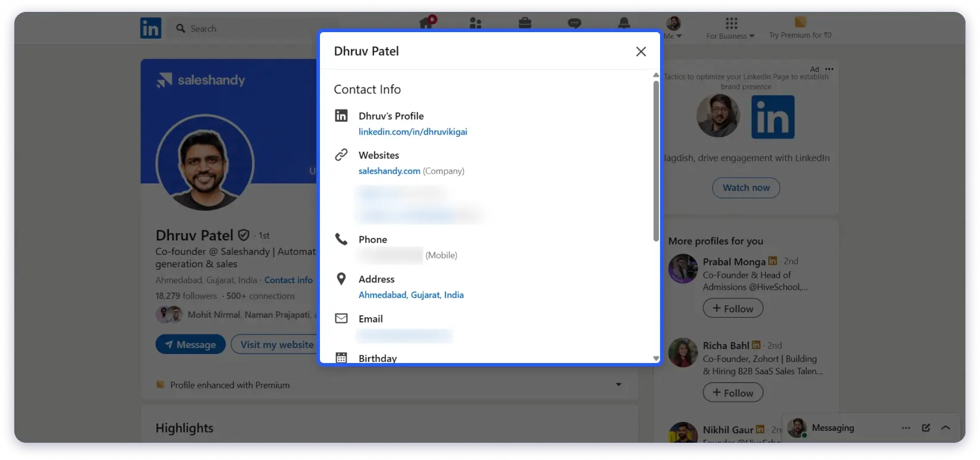980x460 pixels.
Task: Click the dialog scrollbar down arrow
Action: [x=656, y=358]
